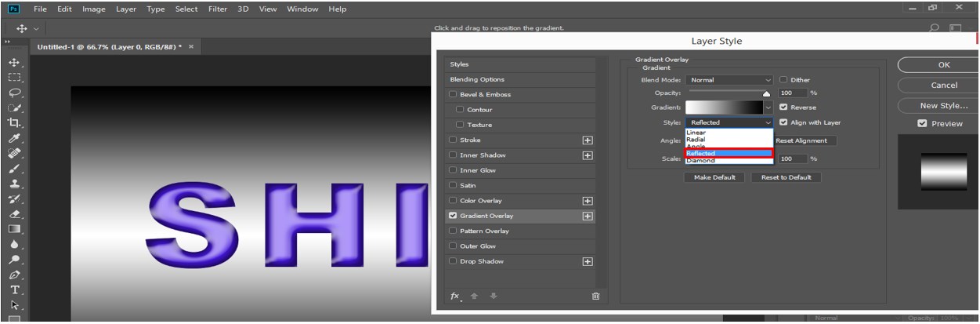Select the Horizontal Type tool
The width and height of the screenshot is (980, 324).
(14, 289)
